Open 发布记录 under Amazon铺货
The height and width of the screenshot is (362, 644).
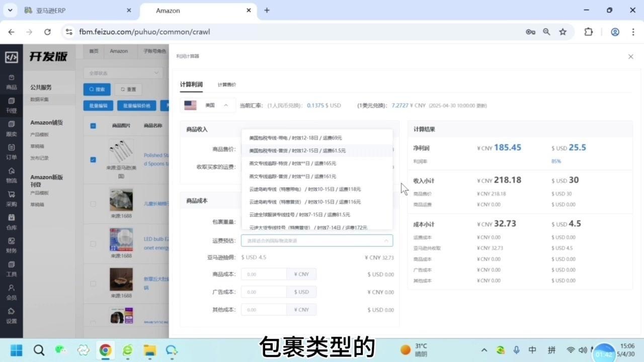click(x=40, y=158)
